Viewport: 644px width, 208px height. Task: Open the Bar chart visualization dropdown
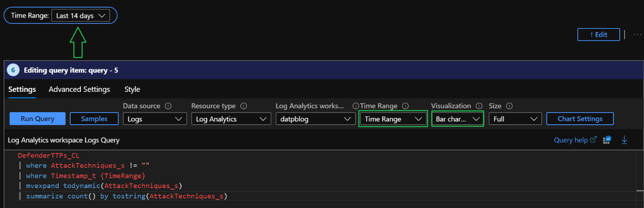457,119
